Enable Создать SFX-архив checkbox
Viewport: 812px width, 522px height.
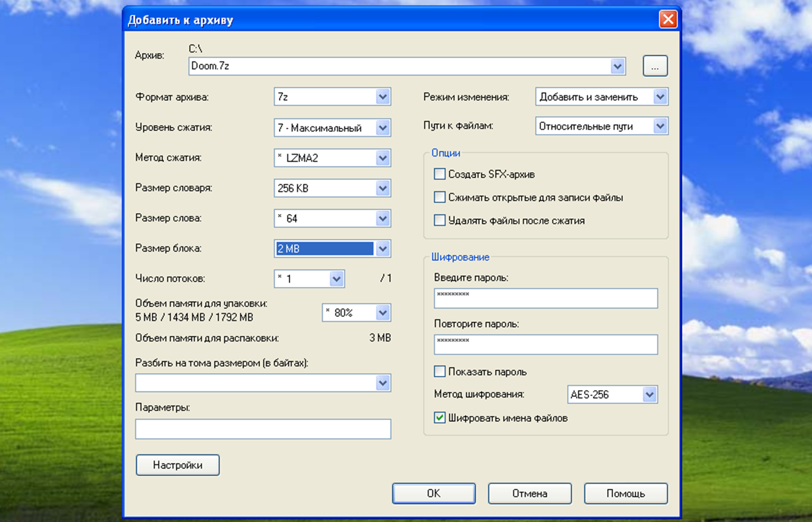pos(439,174)
